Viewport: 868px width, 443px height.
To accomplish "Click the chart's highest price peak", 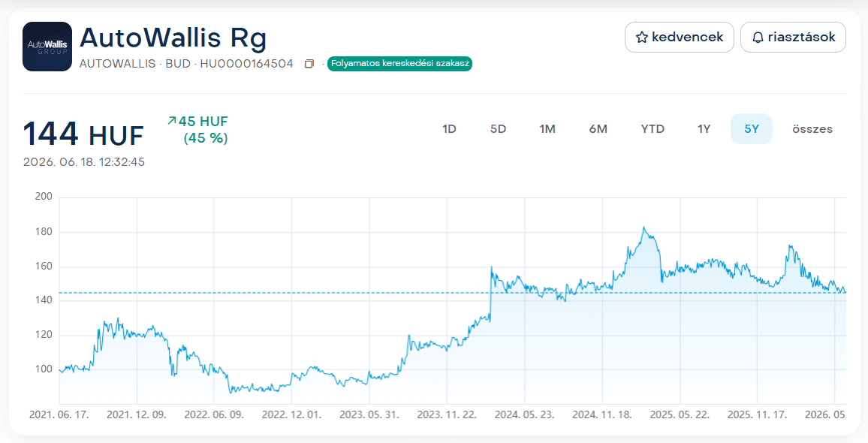I will click(643, 228).
